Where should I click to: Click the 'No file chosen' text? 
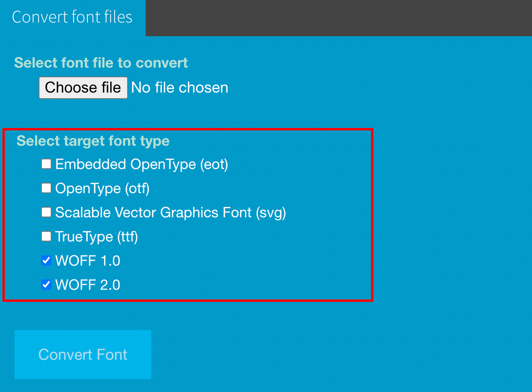click(179, 88)
